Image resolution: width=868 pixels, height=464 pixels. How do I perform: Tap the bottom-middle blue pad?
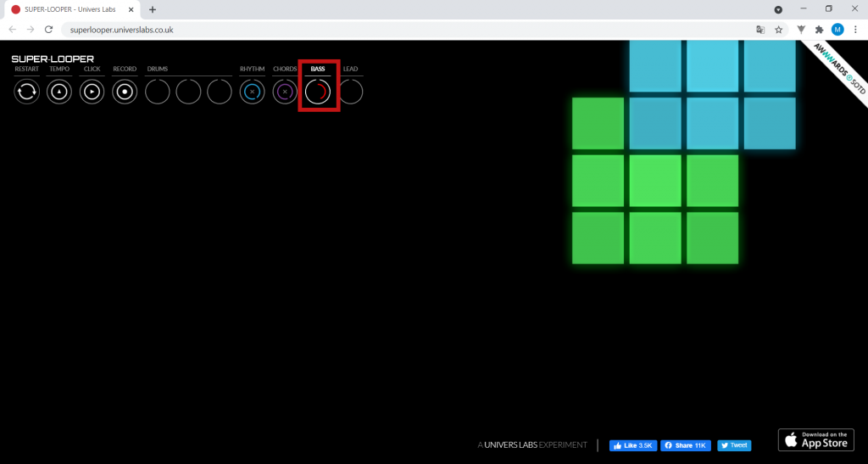[712, 124]
